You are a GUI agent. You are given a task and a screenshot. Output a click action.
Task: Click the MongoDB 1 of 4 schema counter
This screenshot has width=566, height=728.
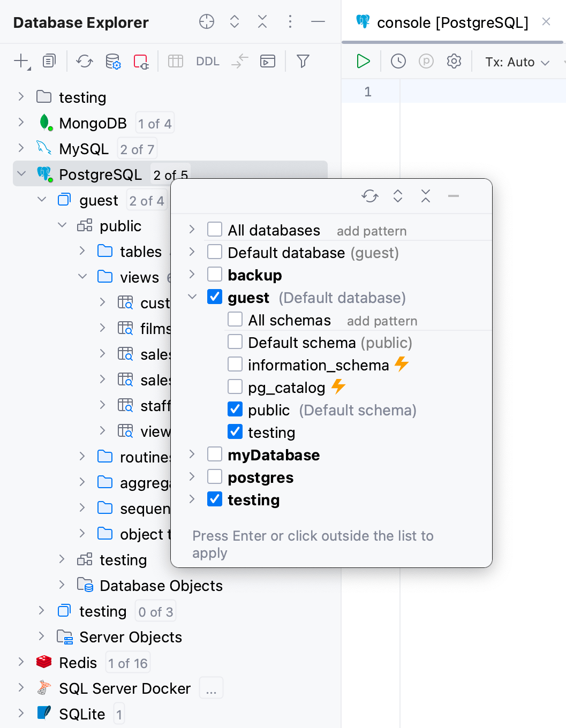pos(155,124)
